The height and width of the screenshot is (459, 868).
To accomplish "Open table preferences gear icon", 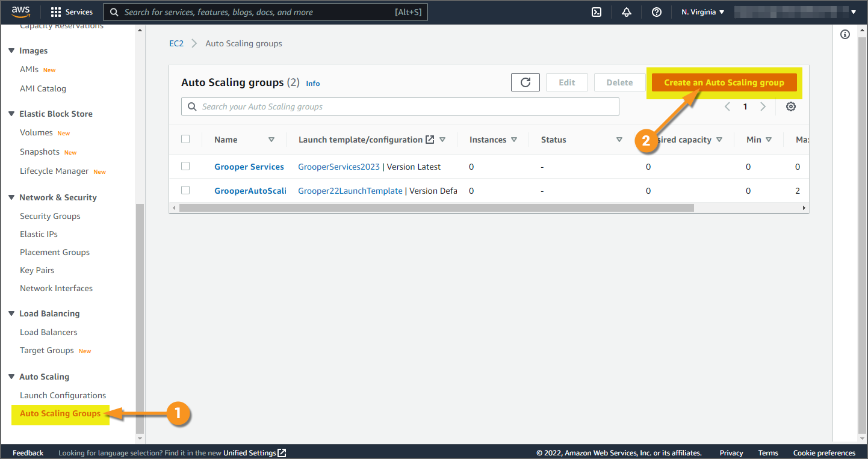I will [x=791, y=106].
